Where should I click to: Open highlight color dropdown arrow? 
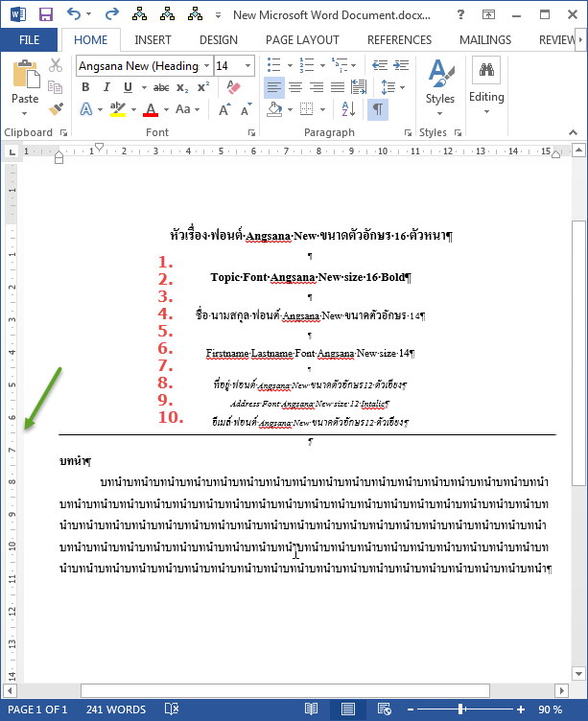pyautogui.click(x=134, y=110)
